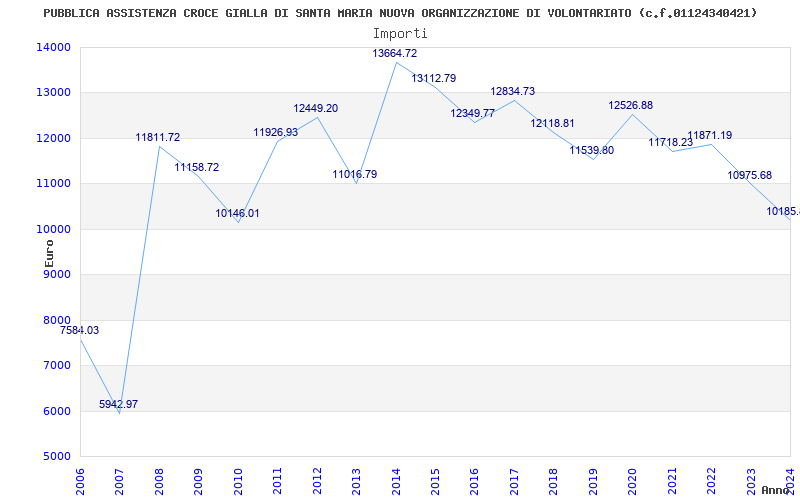Viewport: 800px width, 500px height.
Task: Click data label 12118.81
Action: point(552,123)
